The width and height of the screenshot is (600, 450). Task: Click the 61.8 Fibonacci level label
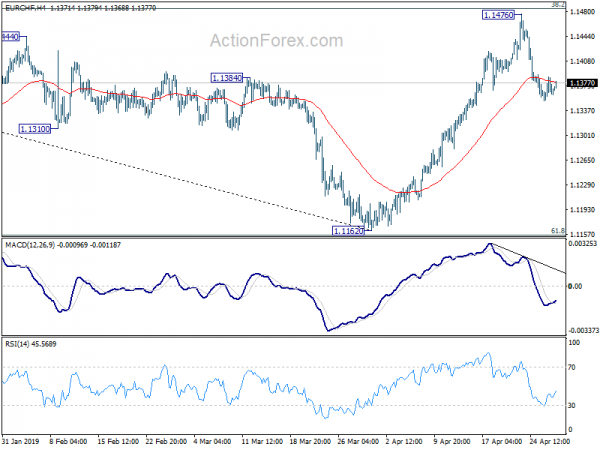pyautogui.click(x=558, y=231)
